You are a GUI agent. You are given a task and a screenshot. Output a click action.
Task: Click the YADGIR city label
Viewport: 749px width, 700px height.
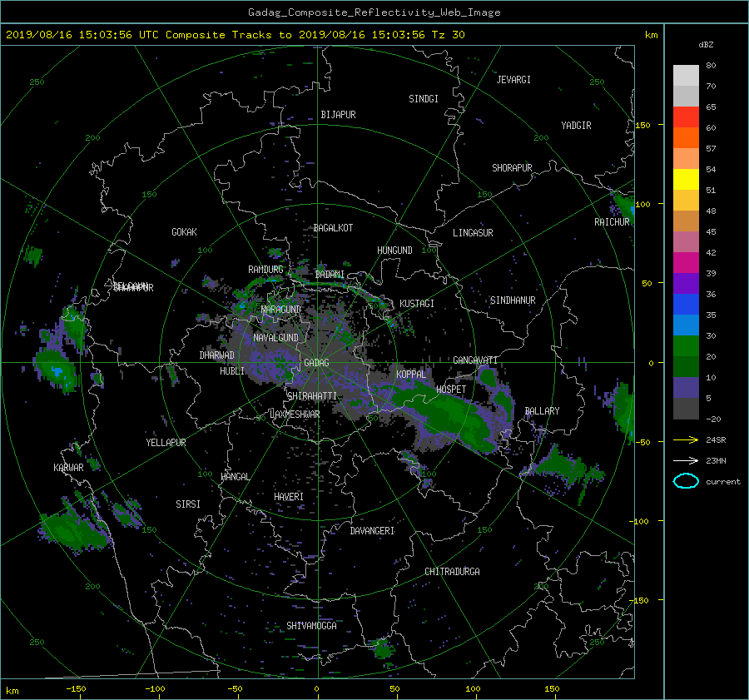click(576, 126)
